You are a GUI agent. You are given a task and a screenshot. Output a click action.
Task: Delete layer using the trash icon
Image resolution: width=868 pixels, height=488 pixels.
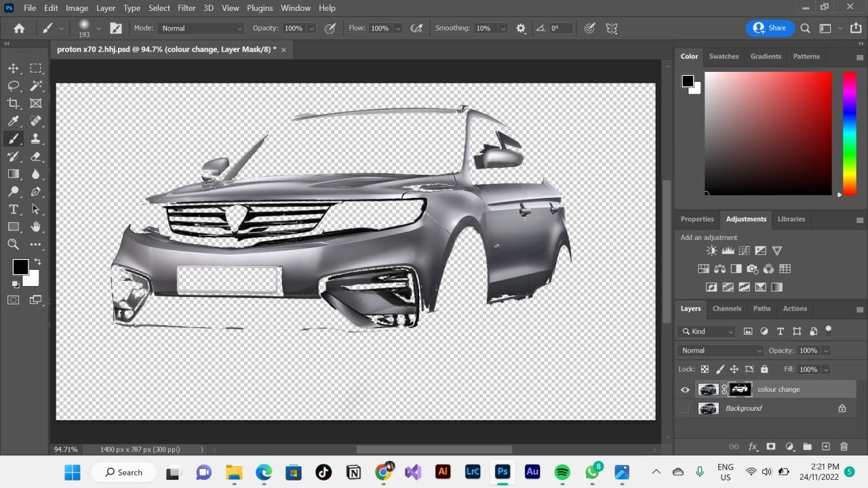[844, 447]
